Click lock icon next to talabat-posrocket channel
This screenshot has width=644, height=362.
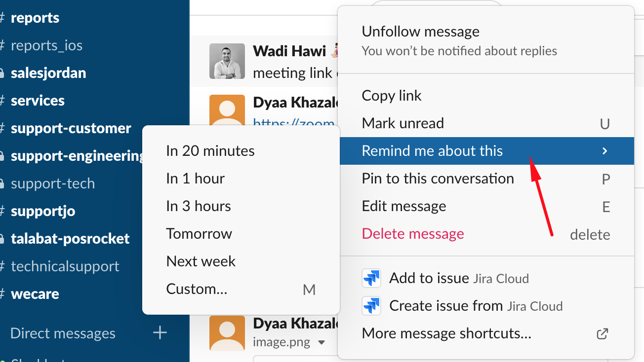(2, 239)
